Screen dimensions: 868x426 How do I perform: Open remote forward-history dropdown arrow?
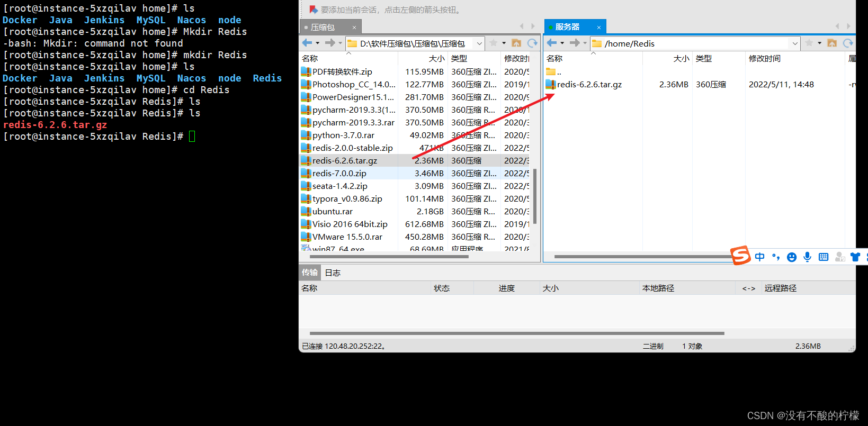[x=585, y=43]
